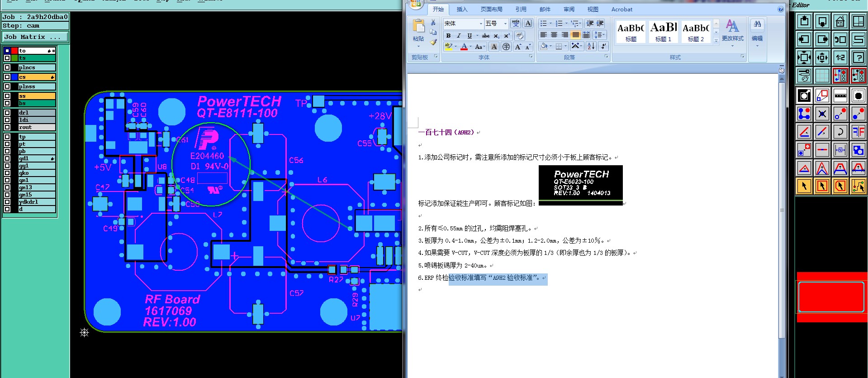Image resolution: width=868 pixels, height=378 pixels.
Task: Center align text in Word
Action: coord(554,35)
